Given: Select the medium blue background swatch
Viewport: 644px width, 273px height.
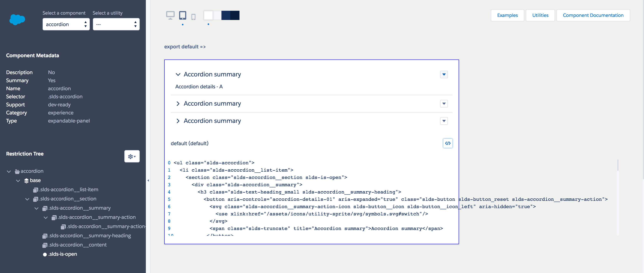Looking at the screenshot, I should (x=226, y=15).
